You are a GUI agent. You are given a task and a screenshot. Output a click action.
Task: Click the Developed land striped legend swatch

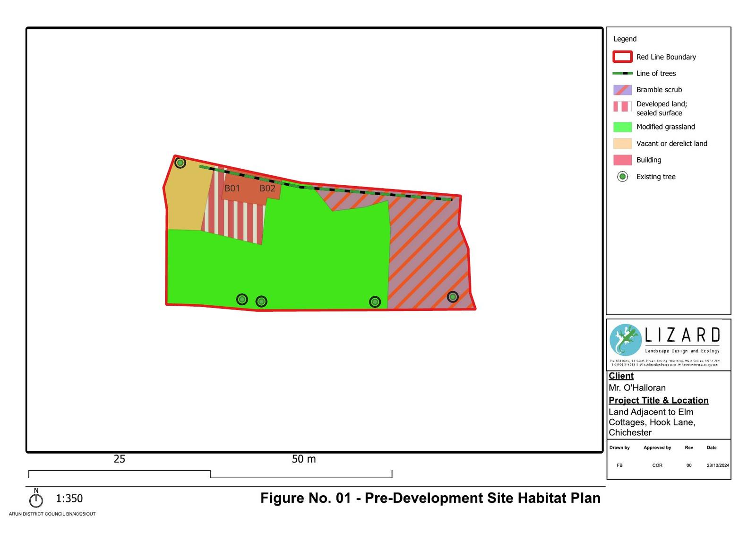(622, 107)
